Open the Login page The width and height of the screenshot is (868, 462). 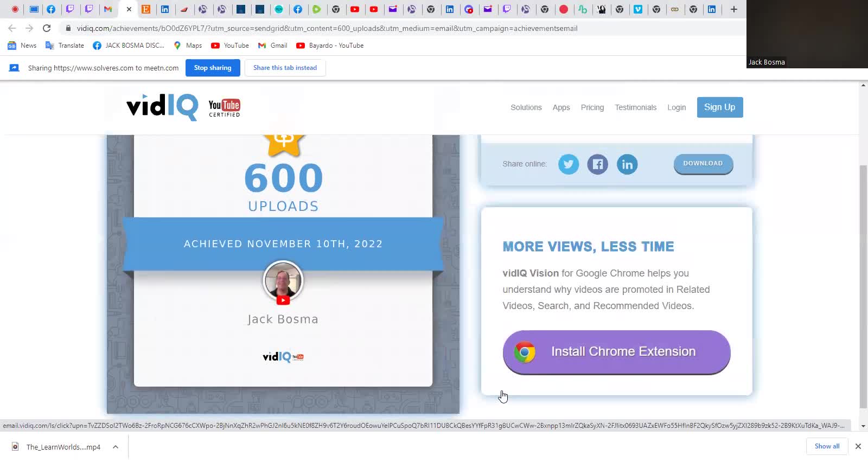[676, 107]
